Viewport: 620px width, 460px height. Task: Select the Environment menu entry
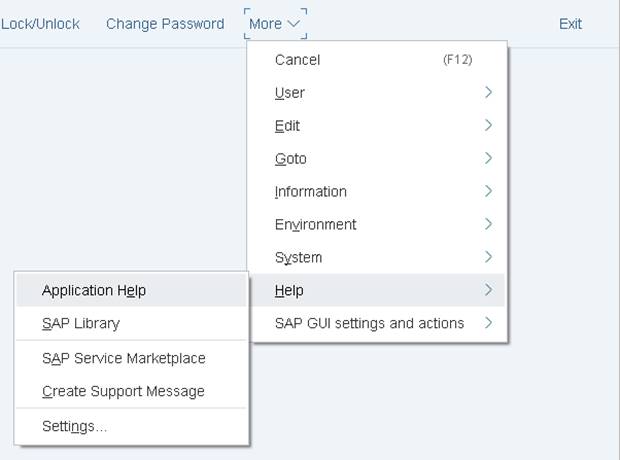315,225
